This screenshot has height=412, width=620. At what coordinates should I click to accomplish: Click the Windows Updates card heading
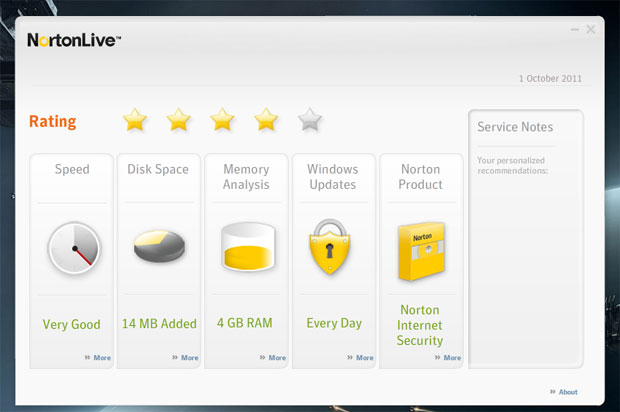(x=333, y=177)
